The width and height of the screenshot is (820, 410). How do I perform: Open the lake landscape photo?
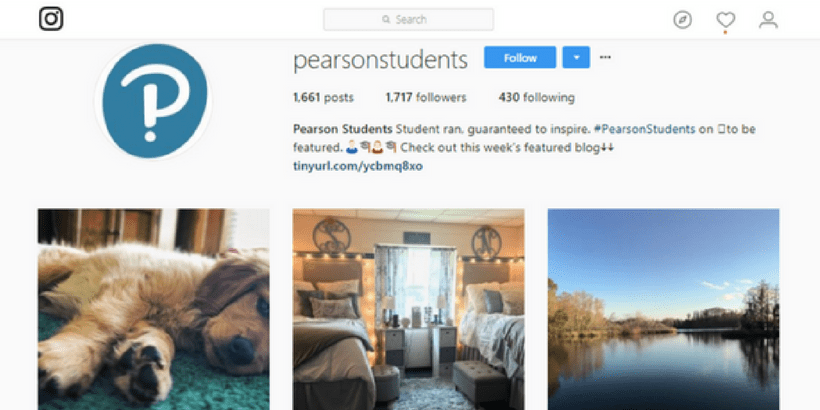pos(663,310)
